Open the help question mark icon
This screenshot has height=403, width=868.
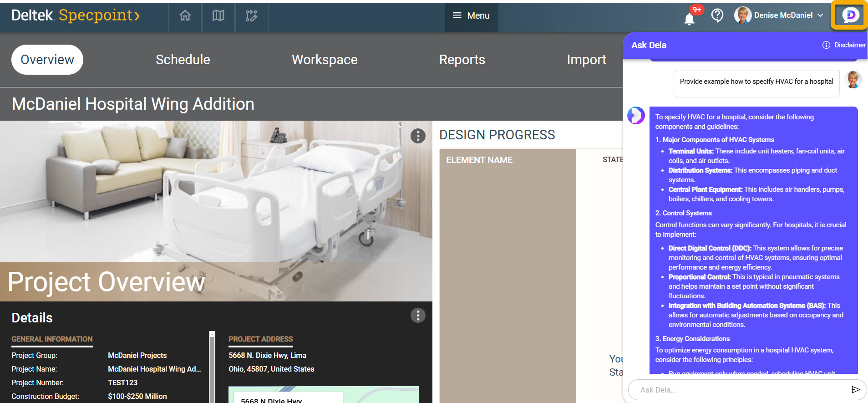[717, 16]
